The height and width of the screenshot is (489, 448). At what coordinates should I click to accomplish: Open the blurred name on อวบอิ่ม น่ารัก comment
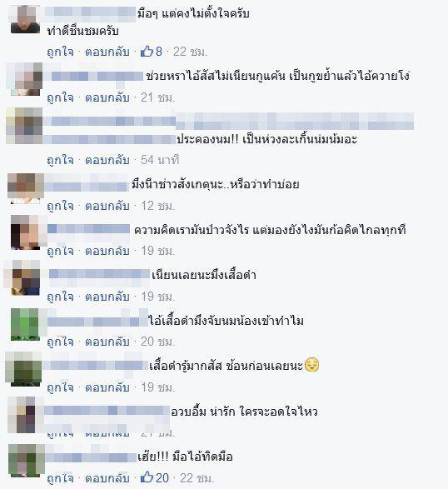pos(106,411)
